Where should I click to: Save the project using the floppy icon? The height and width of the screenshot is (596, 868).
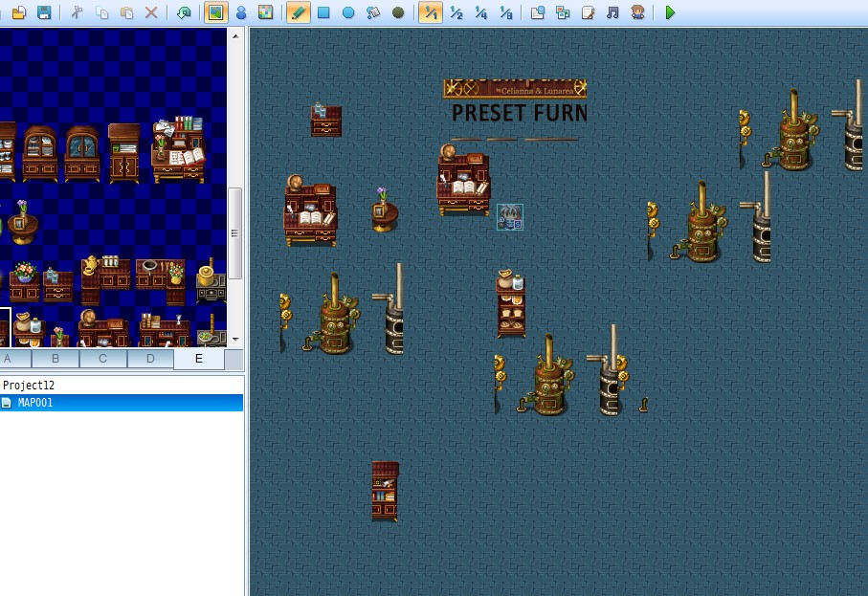[44, 12]
